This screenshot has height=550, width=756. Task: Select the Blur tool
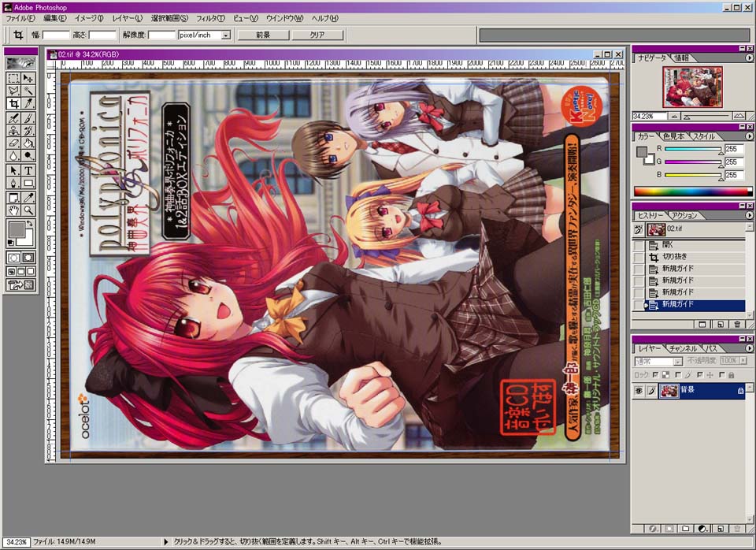13,156
